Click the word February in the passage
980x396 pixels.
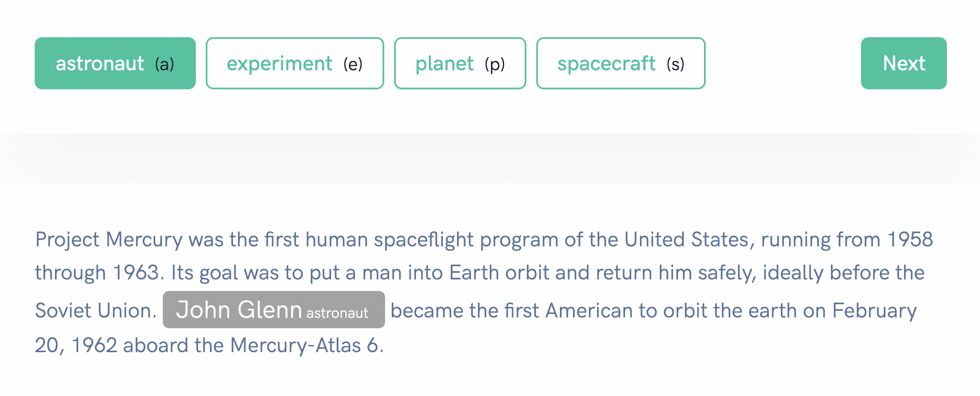875,310
